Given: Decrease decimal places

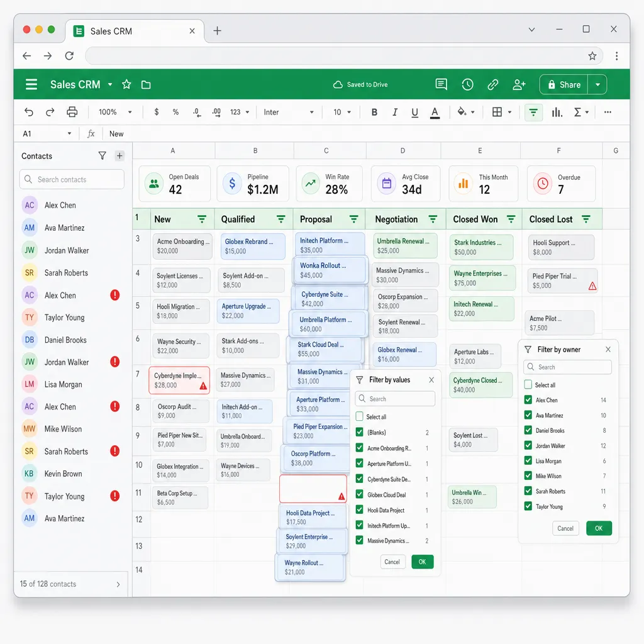Looking at the screenshot, I should pyautogui.click(x=197, y=112).
